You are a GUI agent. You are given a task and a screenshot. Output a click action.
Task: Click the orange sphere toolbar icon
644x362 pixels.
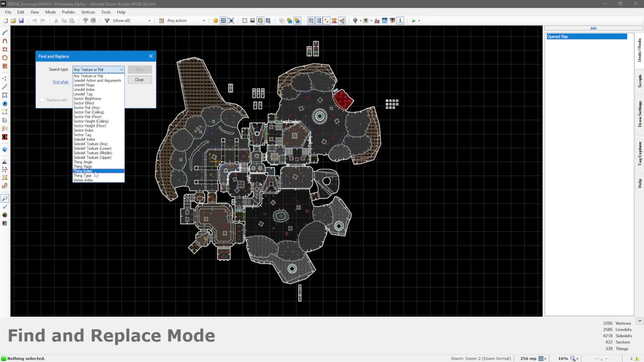pyautogui.click(x=216, y=21)
